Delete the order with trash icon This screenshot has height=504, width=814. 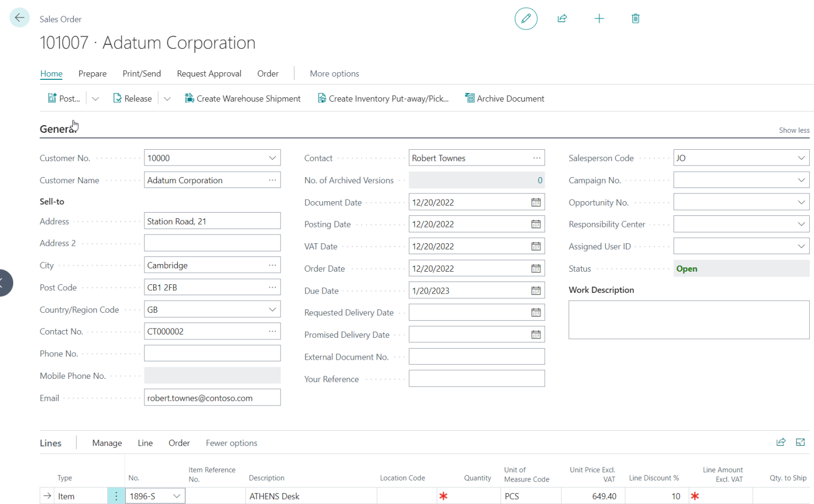(x=636, y=19)
